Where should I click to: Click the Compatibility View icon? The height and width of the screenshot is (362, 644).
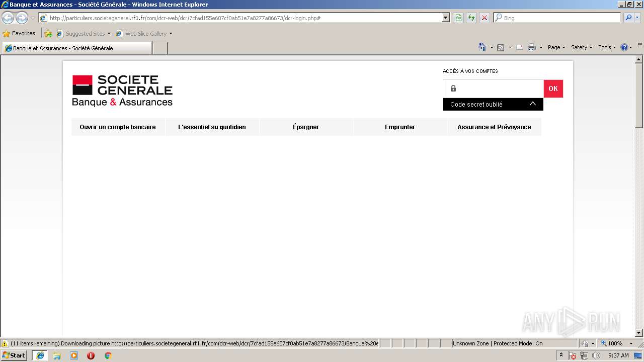point(458,18)
